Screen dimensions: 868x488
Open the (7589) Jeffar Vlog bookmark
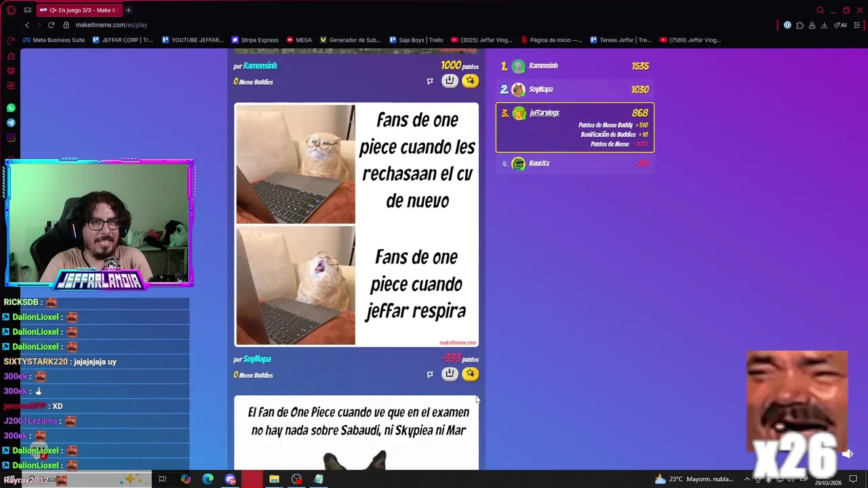[x=690, y=40]
